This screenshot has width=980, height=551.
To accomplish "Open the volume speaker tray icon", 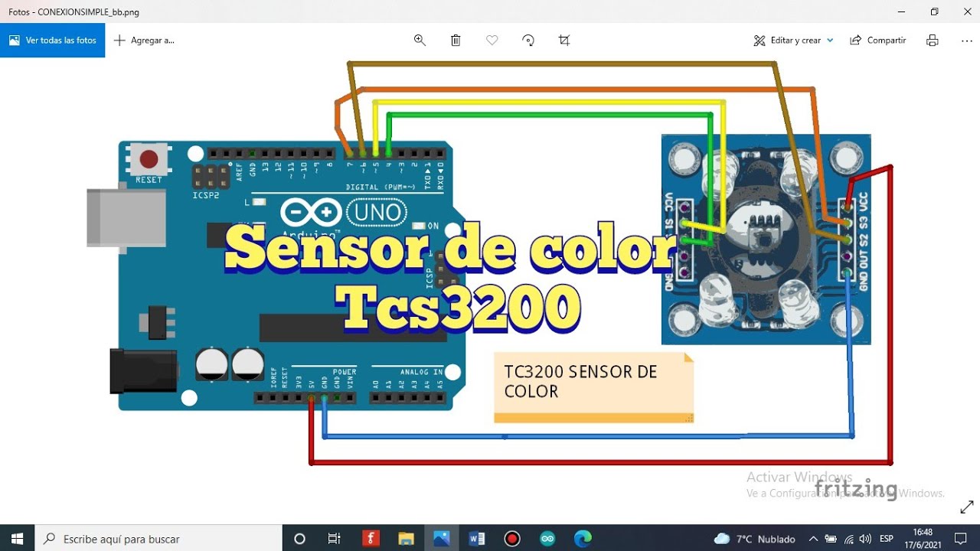I will pos(865,539).
